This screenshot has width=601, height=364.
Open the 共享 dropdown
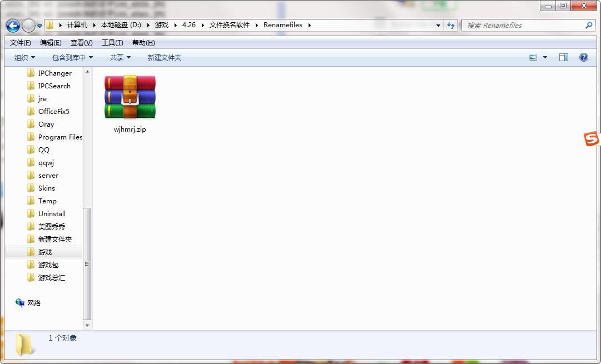point(120,57)
